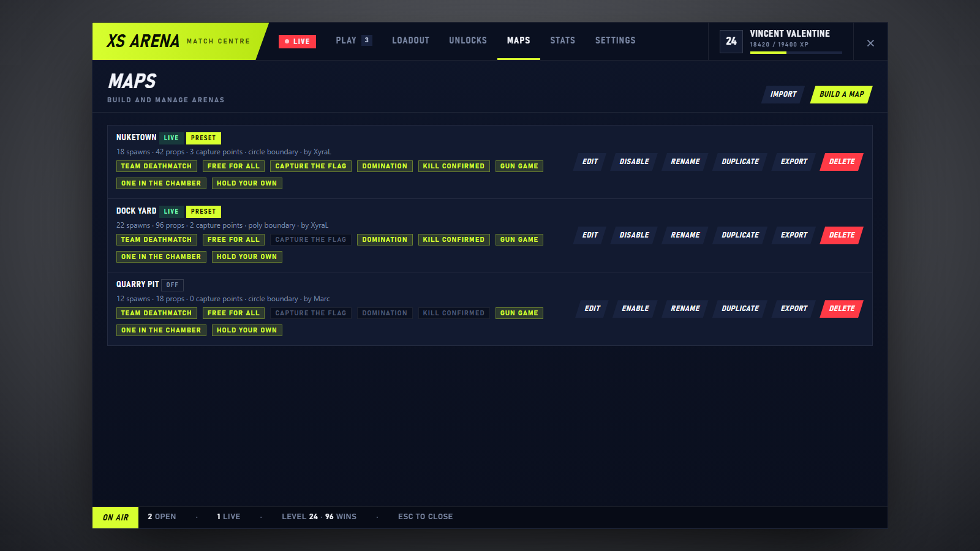980x551 pixels.
Task: Disable the Dock Yard map
Action: 634,235
